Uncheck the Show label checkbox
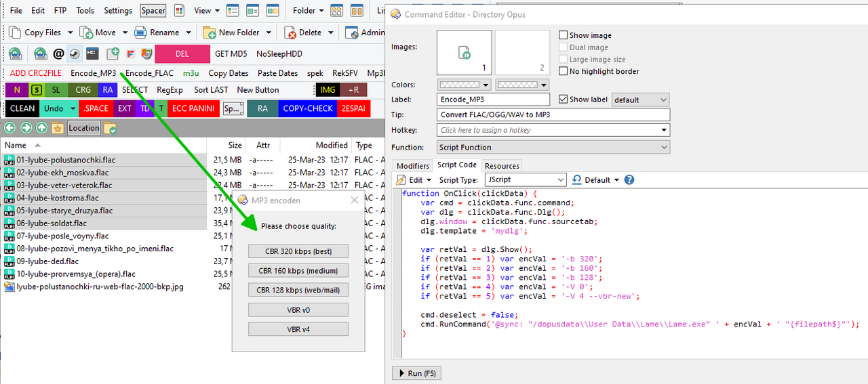This screenshot has height=384, width=868. 563,100
